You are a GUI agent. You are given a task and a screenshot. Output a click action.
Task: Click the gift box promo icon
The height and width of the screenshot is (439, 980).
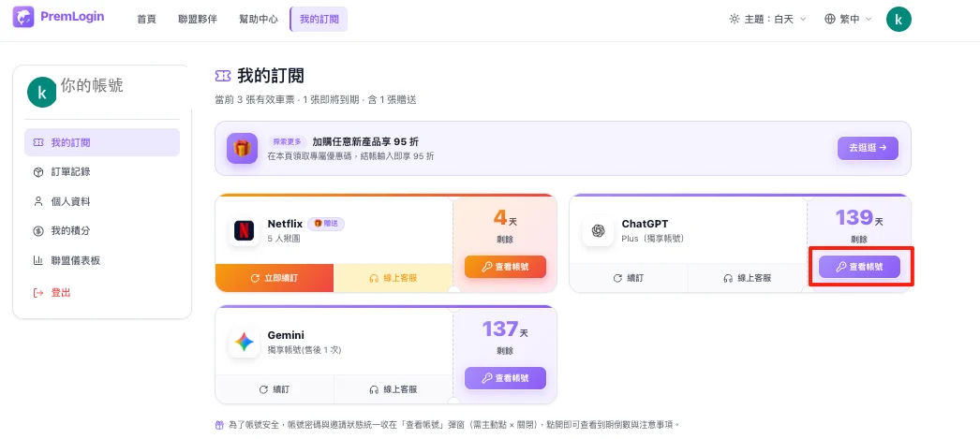pyautogui.click(x=242, y=148)
